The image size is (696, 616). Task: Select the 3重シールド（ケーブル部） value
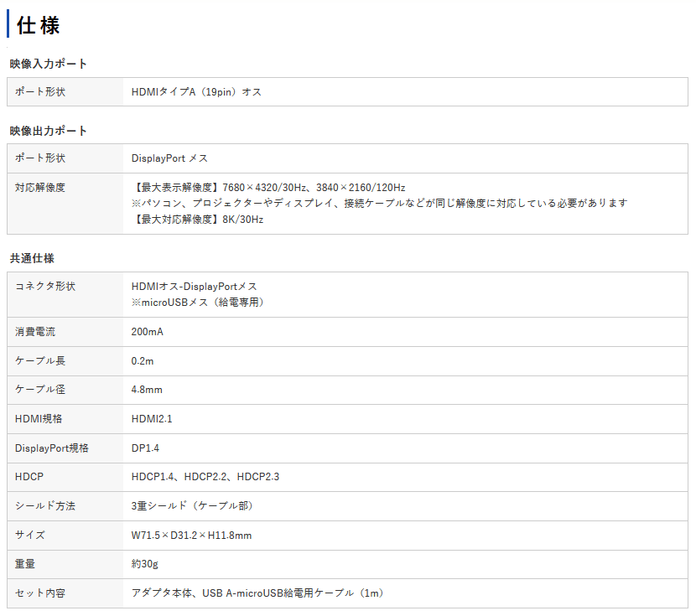coord(192,506)
